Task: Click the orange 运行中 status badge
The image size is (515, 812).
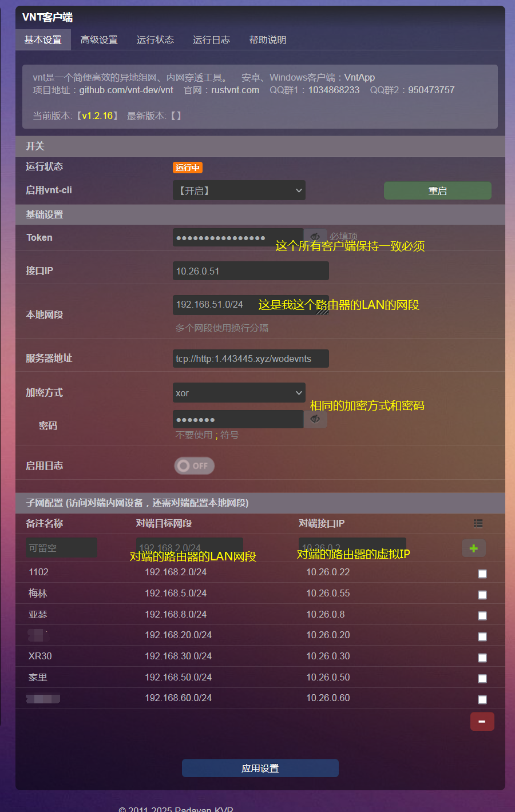Action: coord(188,168)
